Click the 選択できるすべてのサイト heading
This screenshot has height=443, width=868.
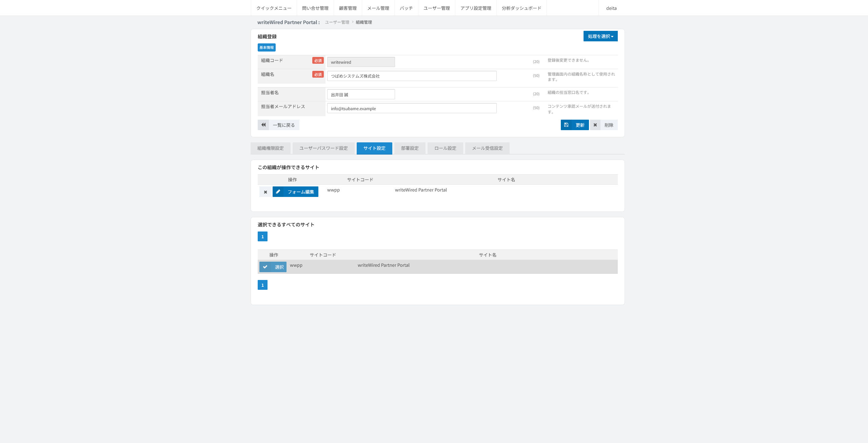coord(286,224)
